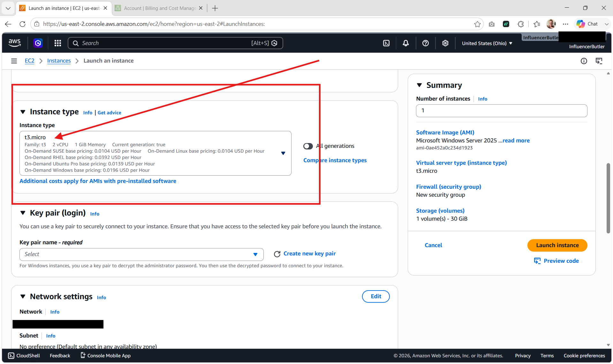Open Compare instance types link
Viewport: 613px width, 364px height.
pyautogui.click(x=335, y=160)
